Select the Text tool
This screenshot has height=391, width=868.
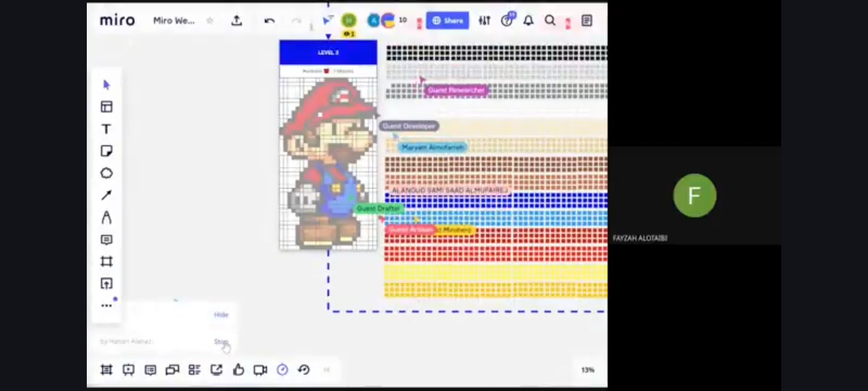coord(106,129)
